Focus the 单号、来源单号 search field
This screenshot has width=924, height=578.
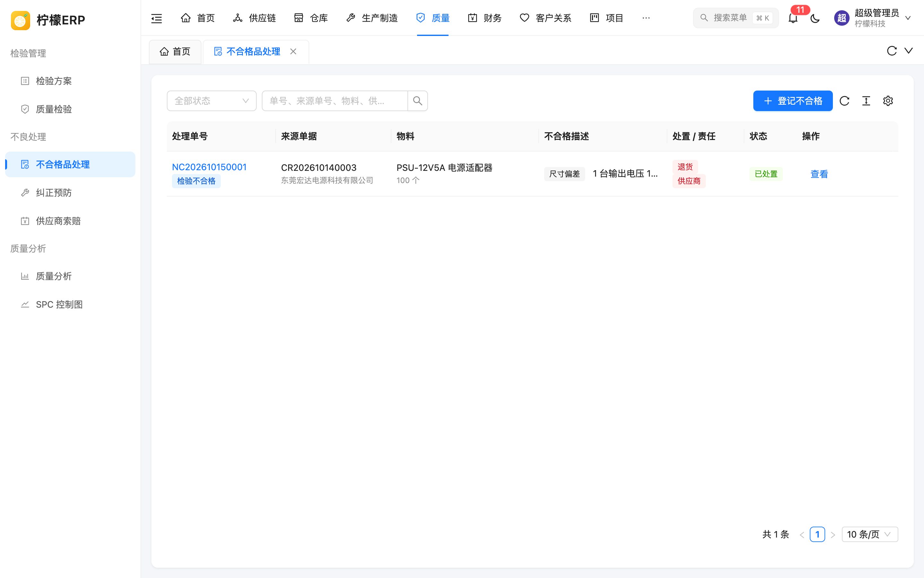coord(335,101)
